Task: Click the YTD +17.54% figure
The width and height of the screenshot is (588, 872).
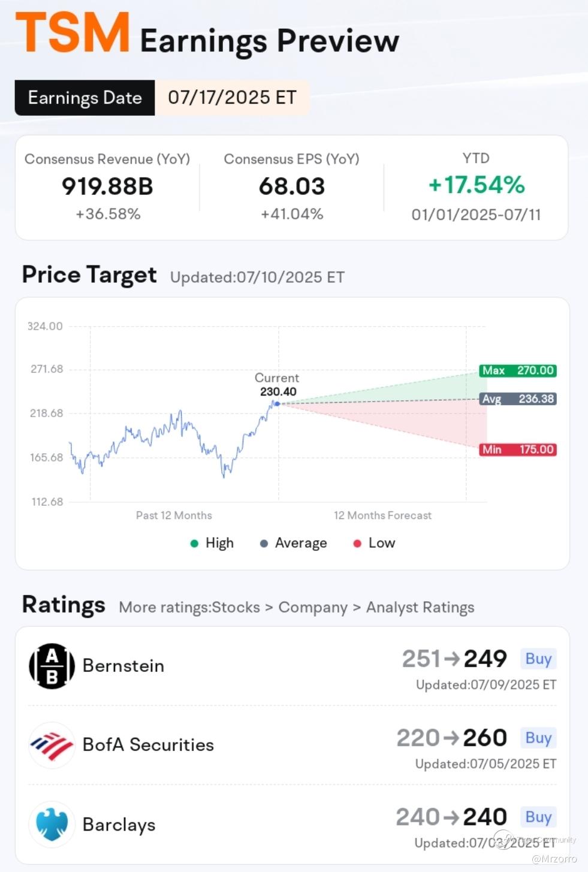Action: 477,185
